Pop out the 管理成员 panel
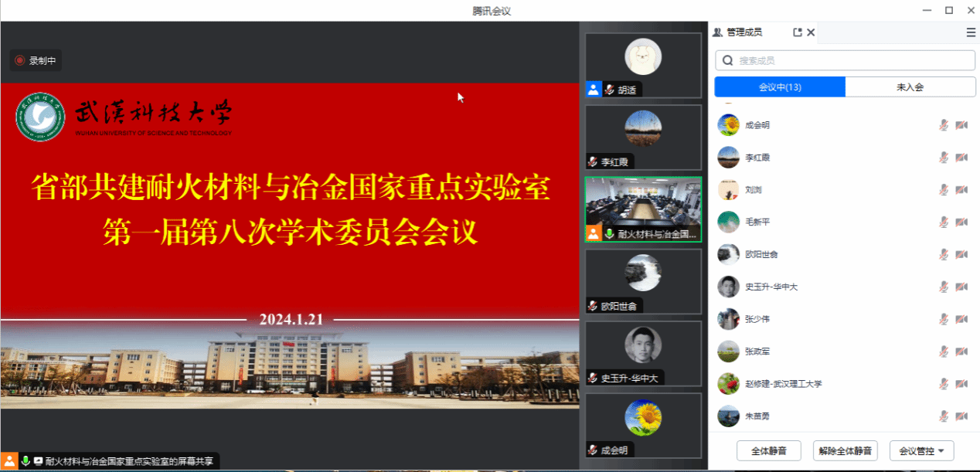Screen dimensions: 980x472 (x=798, y=32)
